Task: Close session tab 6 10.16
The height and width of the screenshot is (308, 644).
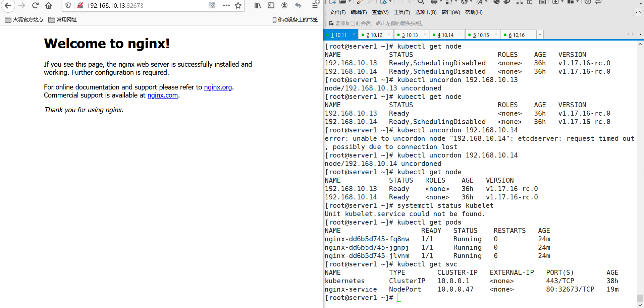Action: point(531,34)
